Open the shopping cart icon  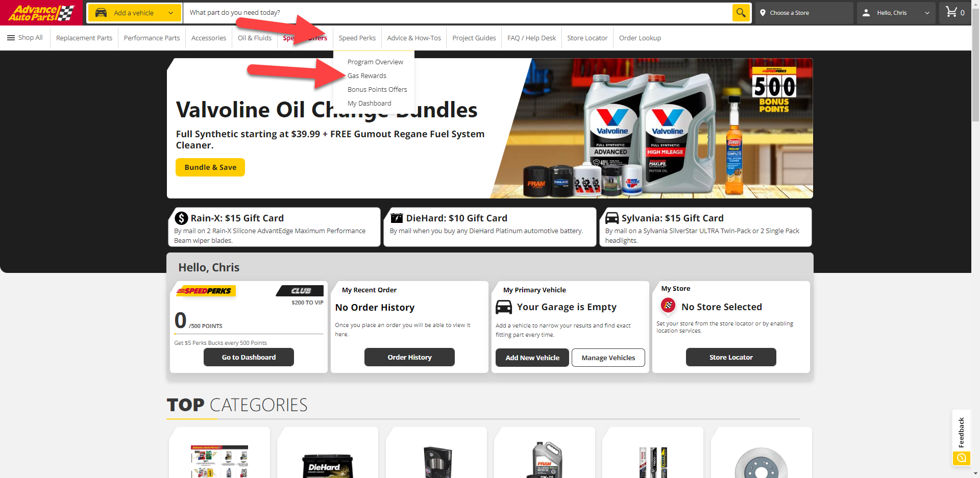(951, 12)
